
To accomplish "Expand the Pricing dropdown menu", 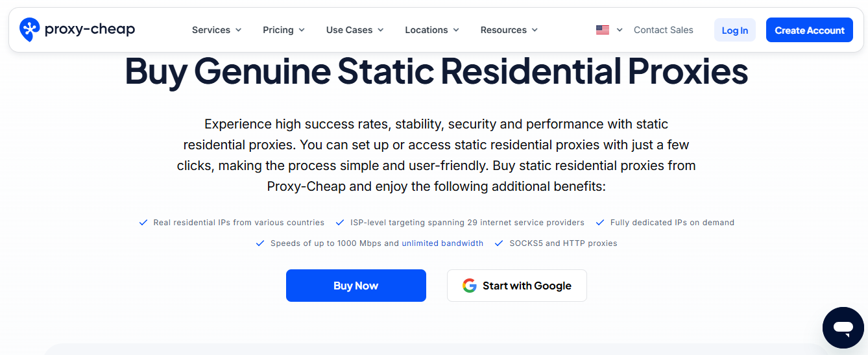I will (x=283, y=30).
